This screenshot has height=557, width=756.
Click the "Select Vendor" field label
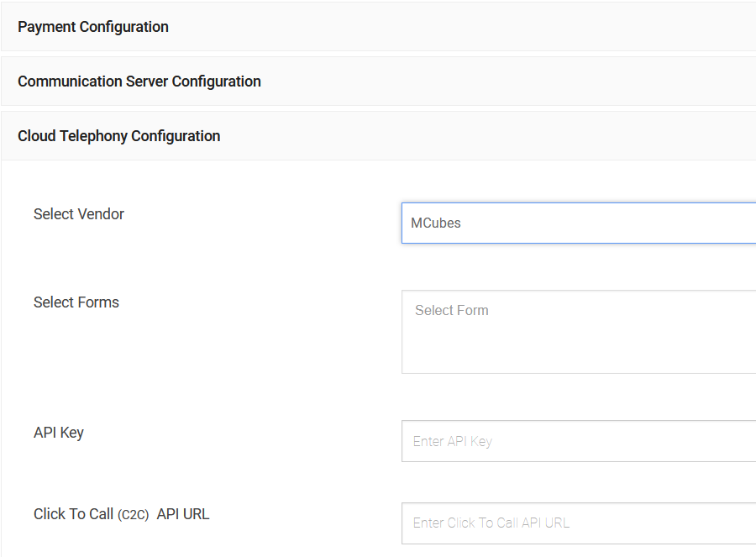[x=79, y=214]
